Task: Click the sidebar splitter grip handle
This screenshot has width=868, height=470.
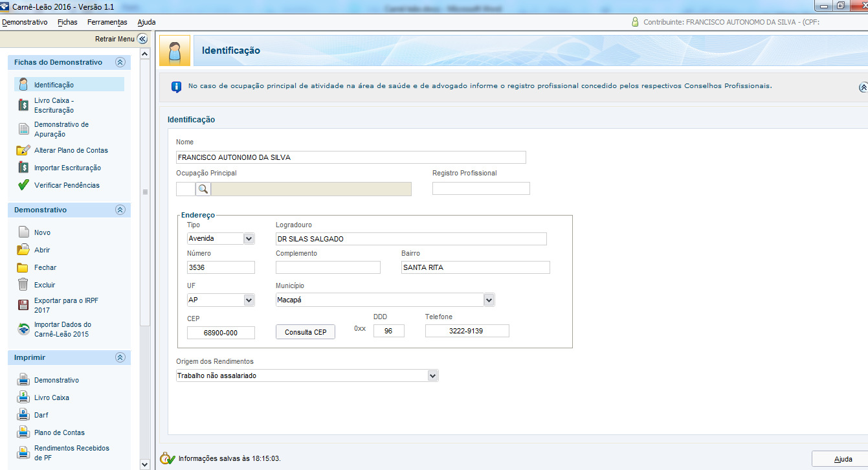Action: (146, 192)
